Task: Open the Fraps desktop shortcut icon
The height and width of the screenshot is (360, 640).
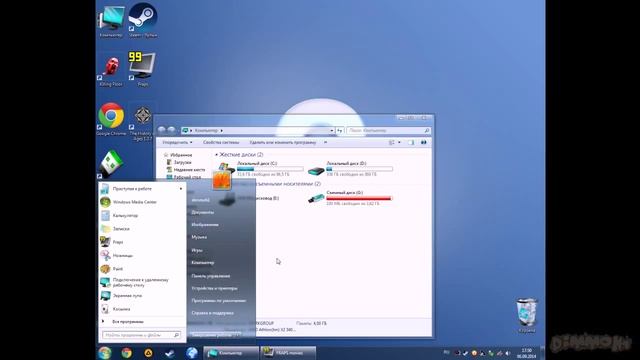Action: click(x=142, y=69)
